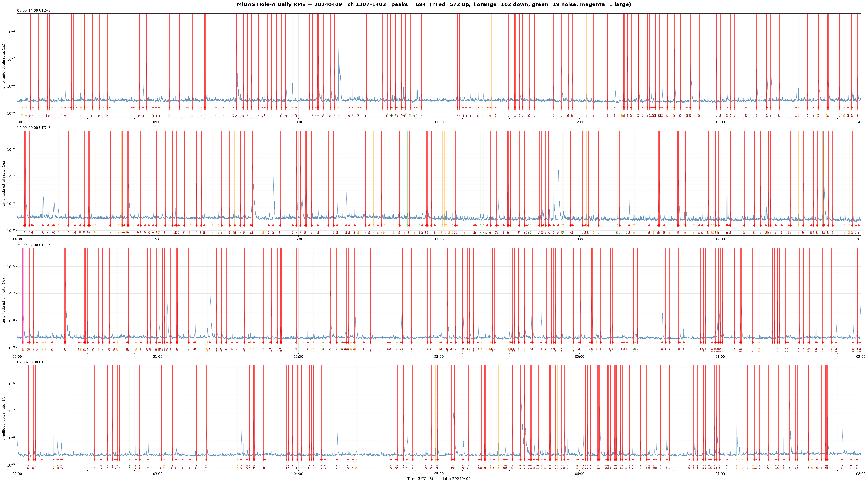The width and height of the screenshot is (868, 483).
Task: Click the 23:00 time tick label
Action: 439,356
